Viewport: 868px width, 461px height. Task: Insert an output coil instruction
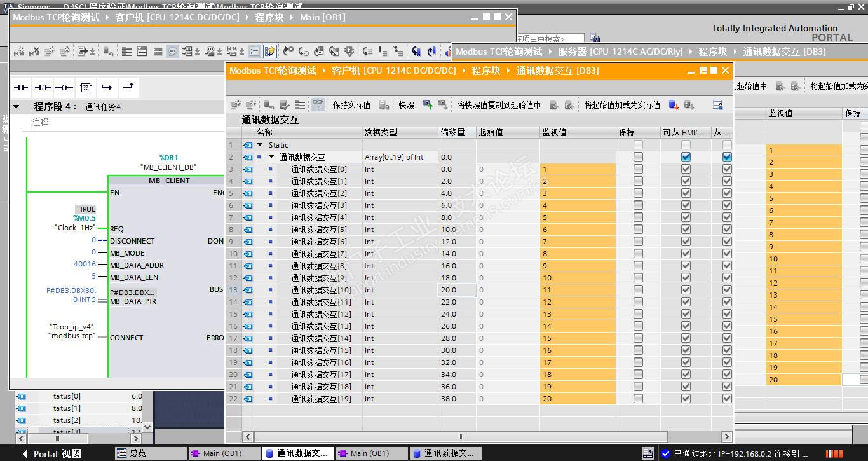(x=64, y=87)
